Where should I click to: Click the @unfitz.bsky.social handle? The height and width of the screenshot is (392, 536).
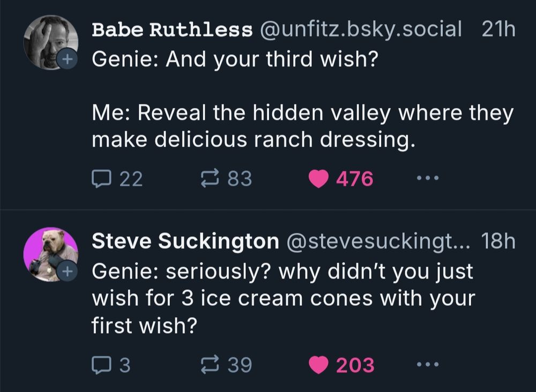(361, 30)
